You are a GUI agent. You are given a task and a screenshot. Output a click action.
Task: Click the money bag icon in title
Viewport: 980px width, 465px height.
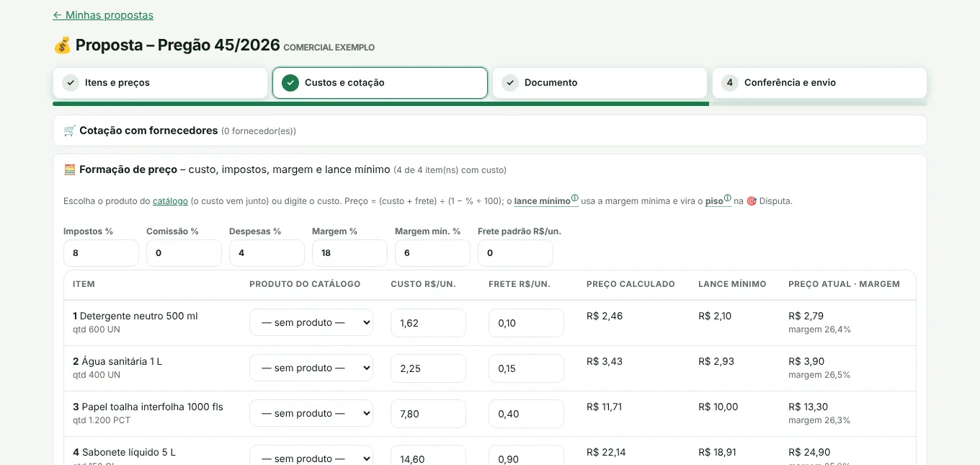[63, 45]
